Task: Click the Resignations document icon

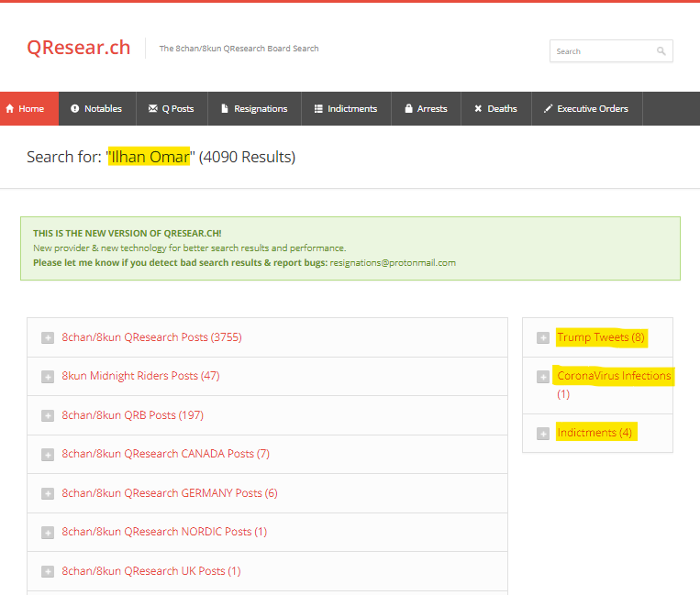Action: [x=225, y=108]
